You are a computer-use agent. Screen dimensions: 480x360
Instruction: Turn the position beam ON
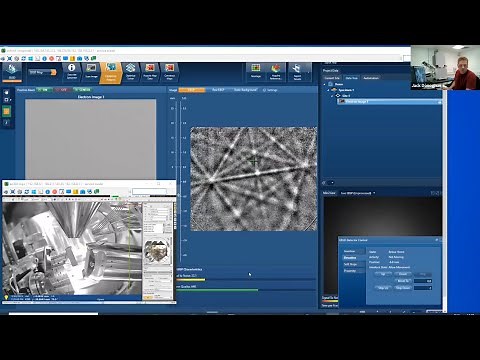44,90
